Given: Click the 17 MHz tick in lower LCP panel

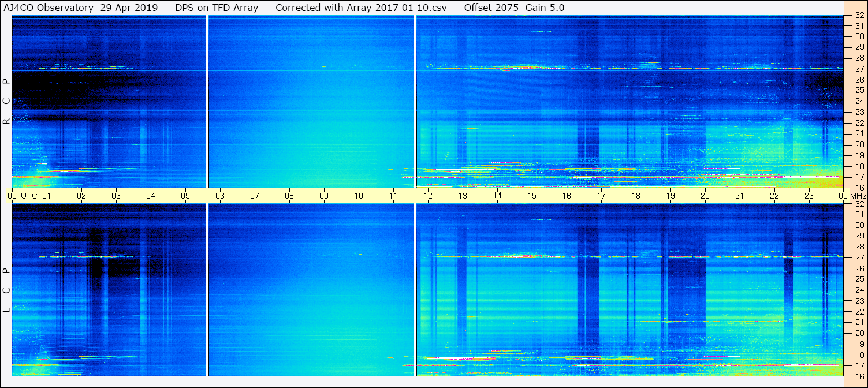Looking at the screenshot, I should (859, 365).
